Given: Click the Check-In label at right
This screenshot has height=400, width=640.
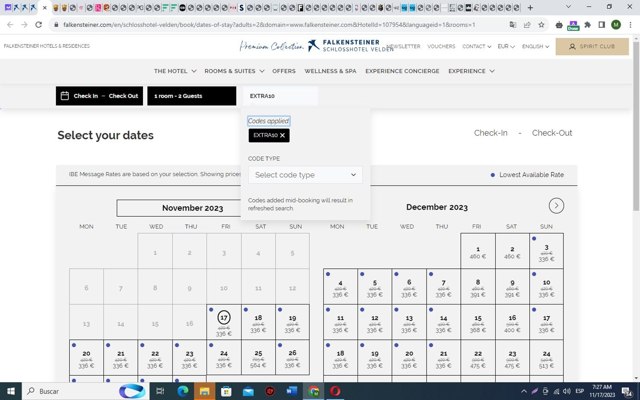Looking at the screenshot, I should (490, 133).
